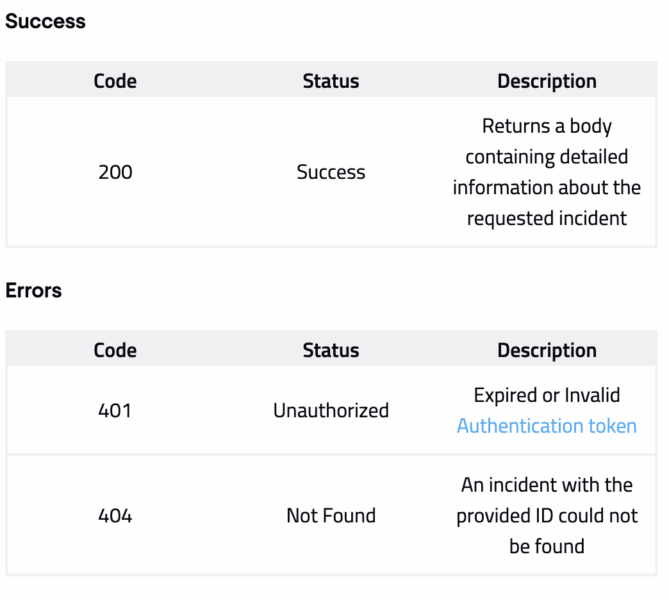669x600 pixels.
Task: Click the Not Found status cell
Action: click(x=330, y=516)
